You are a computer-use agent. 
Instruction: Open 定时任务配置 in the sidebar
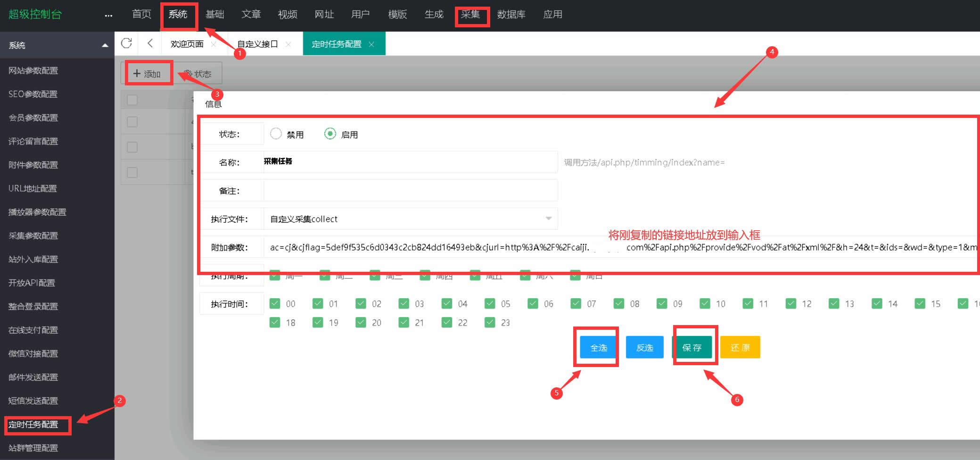click(x=33, y=424)
